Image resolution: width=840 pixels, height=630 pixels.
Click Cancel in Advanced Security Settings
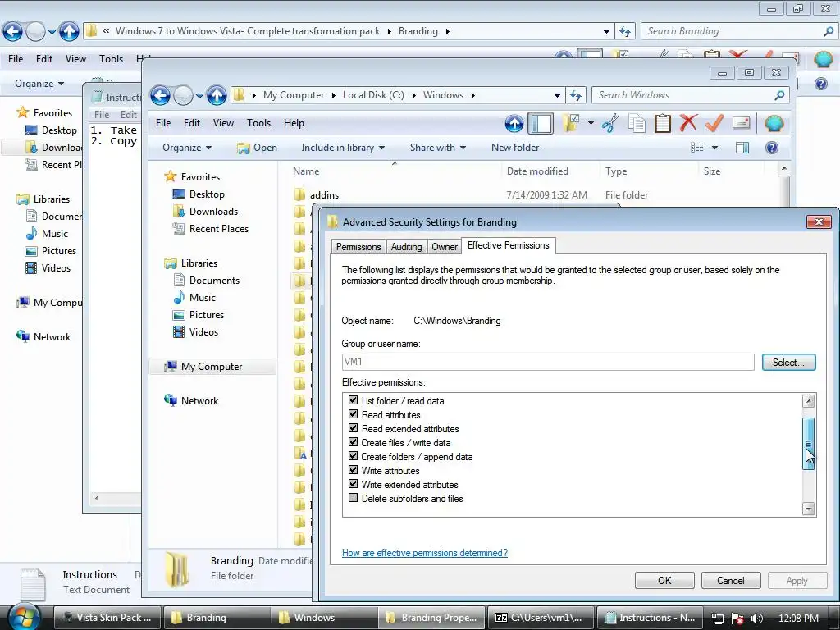(x=731, y=580)
